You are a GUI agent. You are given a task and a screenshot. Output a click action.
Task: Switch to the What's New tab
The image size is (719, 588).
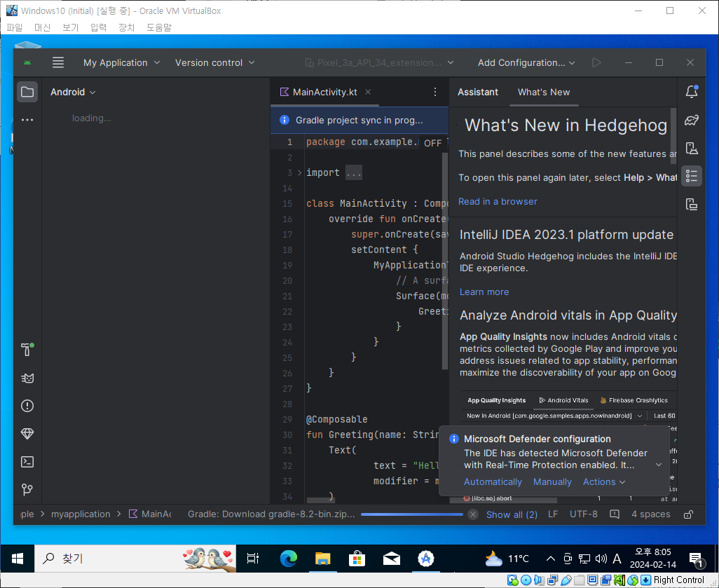tap(544, 92)
